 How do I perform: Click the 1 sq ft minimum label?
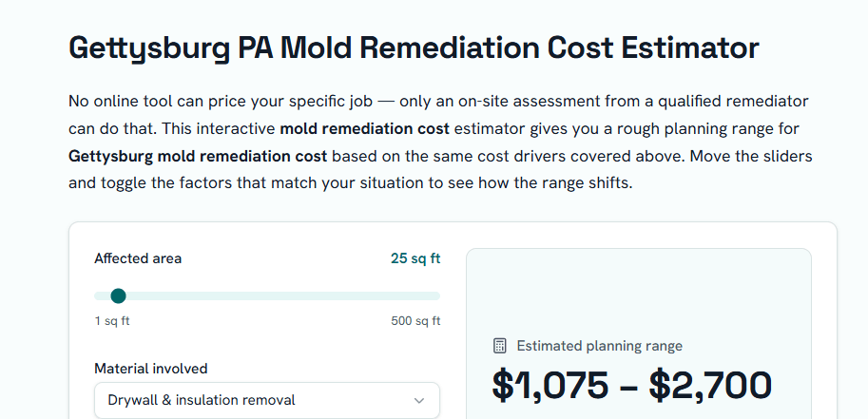[112, 321]
